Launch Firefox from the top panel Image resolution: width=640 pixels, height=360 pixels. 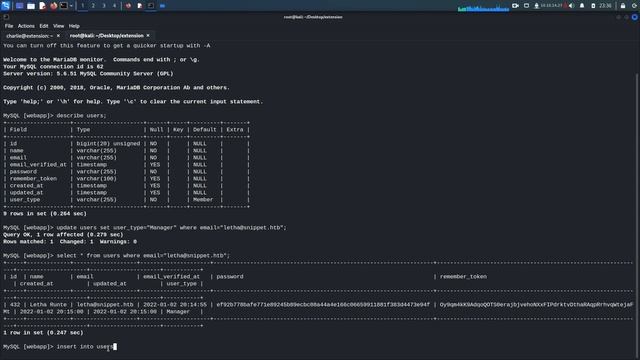(53, 6)
